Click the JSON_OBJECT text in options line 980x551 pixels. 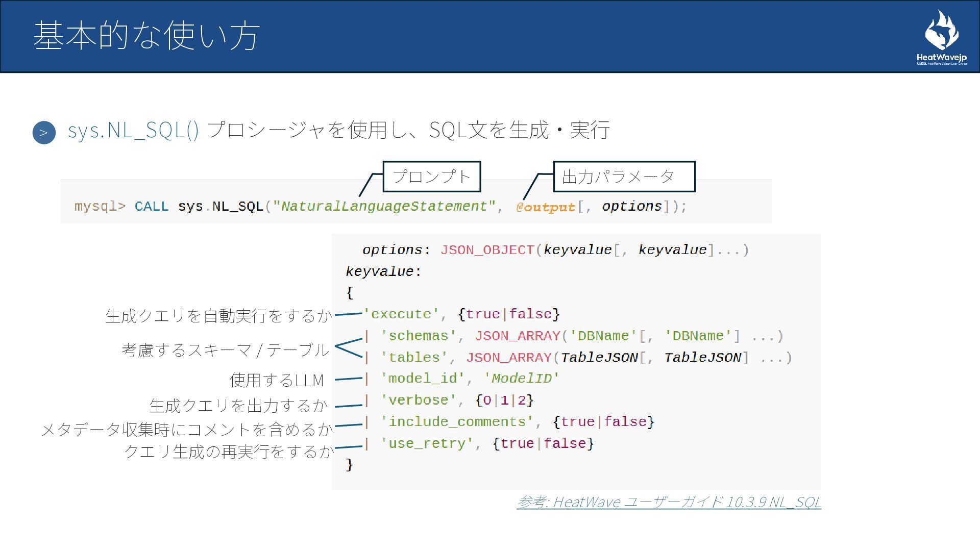pos(486,250)
